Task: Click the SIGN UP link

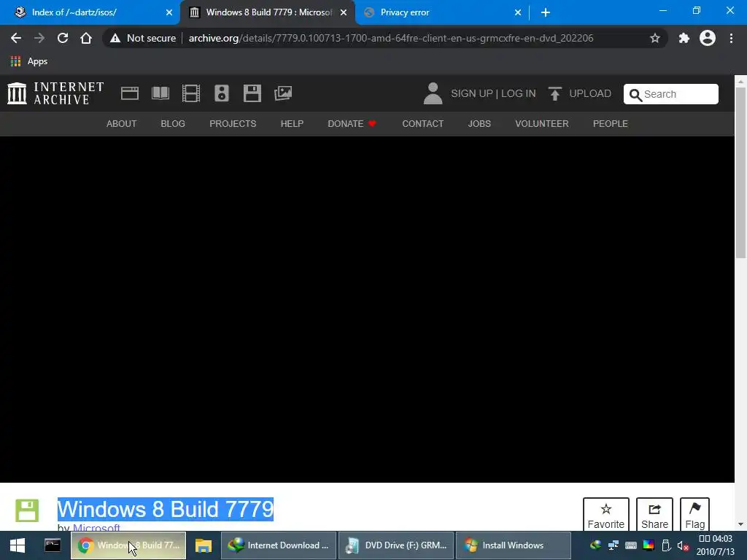Action: click(x=472, y=93)
